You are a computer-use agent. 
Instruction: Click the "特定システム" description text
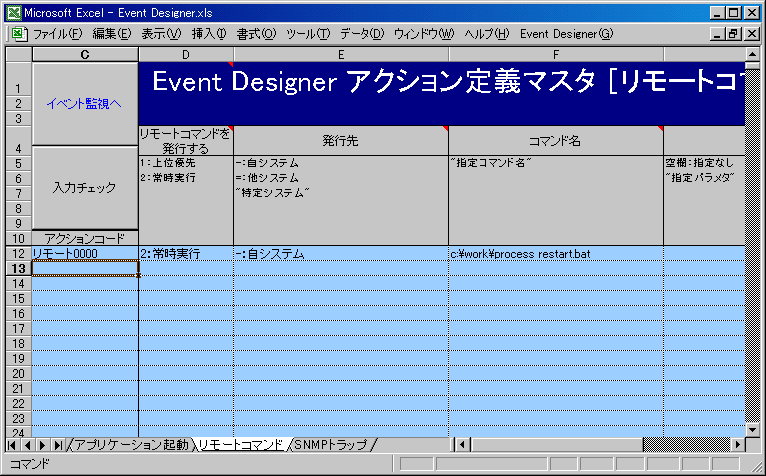tap(272, 193)
